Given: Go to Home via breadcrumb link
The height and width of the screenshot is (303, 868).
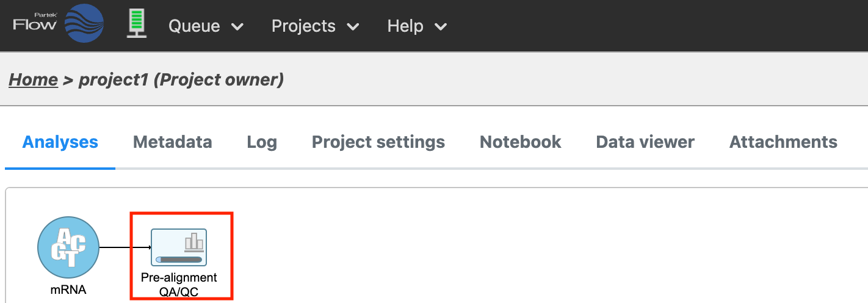Looking at the screenshot, I should point(33,80).
